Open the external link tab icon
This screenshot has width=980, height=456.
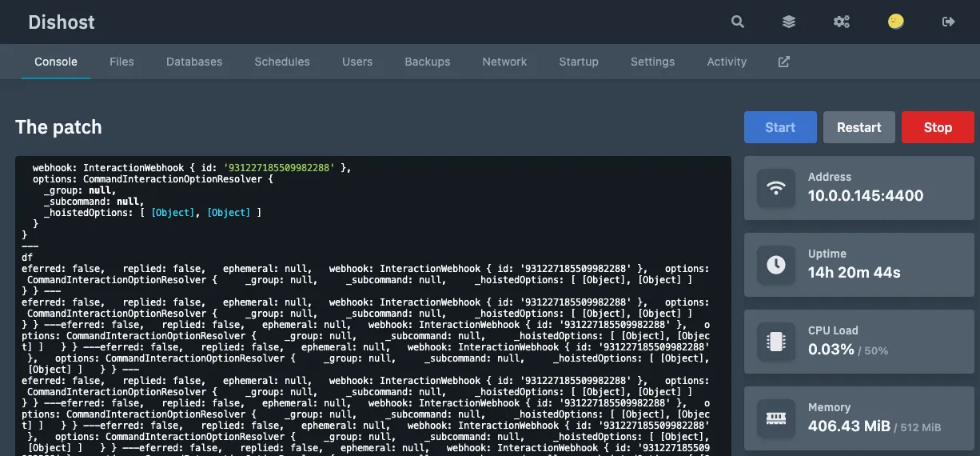(784, 62)
